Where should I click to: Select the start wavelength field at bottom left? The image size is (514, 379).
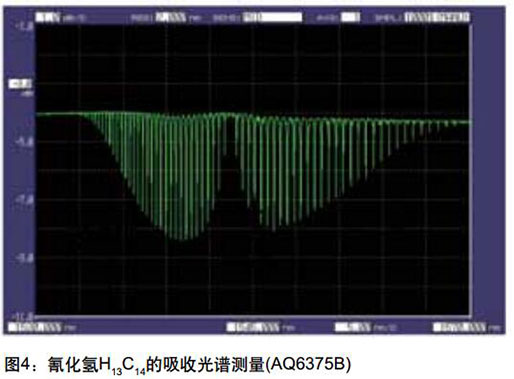pos(35,327)
